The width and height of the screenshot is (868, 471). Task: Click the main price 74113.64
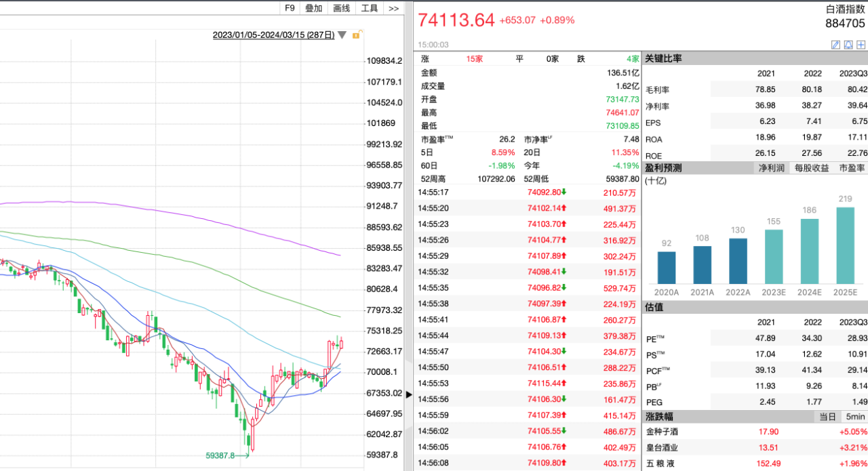point(456,20)
